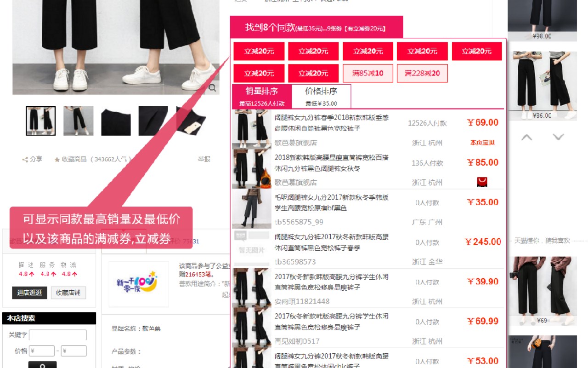
Task: Open the 找到8个同款 header tab
Action: click(x=317, y=28)
